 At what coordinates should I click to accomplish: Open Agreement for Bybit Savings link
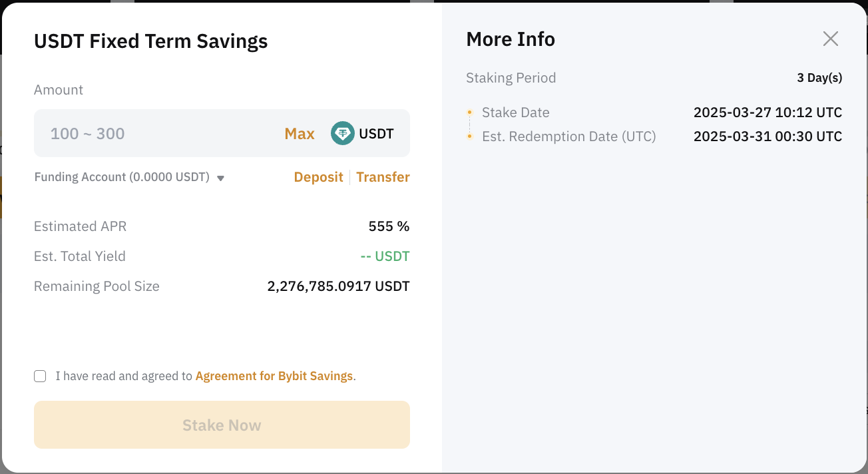pos(274,376)
